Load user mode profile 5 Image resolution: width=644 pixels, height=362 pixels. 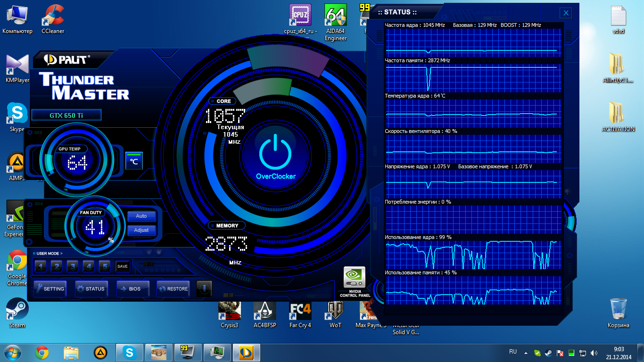coord(105,266)
